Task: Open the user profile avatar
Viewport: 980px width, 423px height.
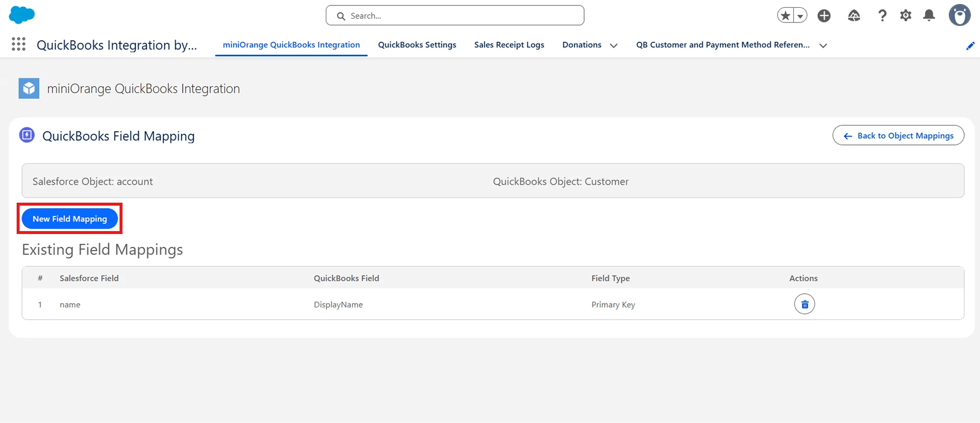Action: click(x=959, y=15)
